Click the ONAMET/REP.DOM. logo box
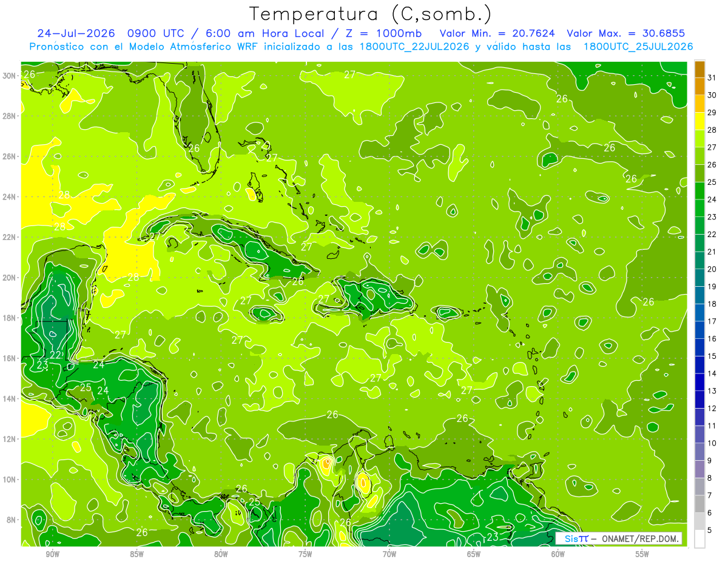728x562 pixels. (619, 538)
